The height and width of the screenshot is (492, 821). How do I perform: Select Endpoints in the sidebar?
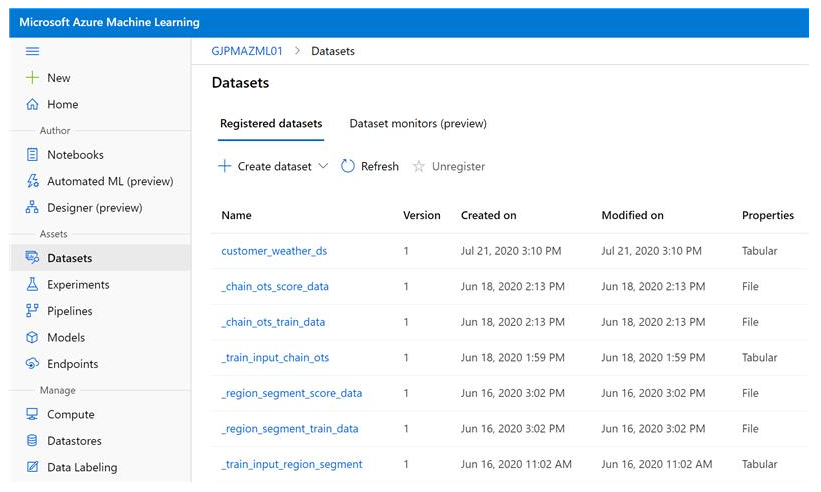point(72,364)
